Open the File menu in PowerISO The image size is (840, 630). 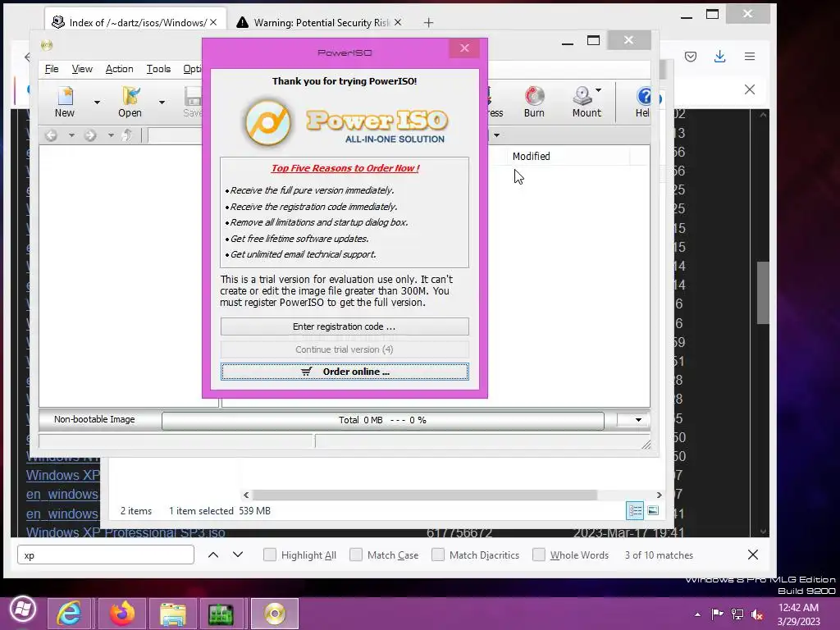pyautogui.click(x=52, y=69)
